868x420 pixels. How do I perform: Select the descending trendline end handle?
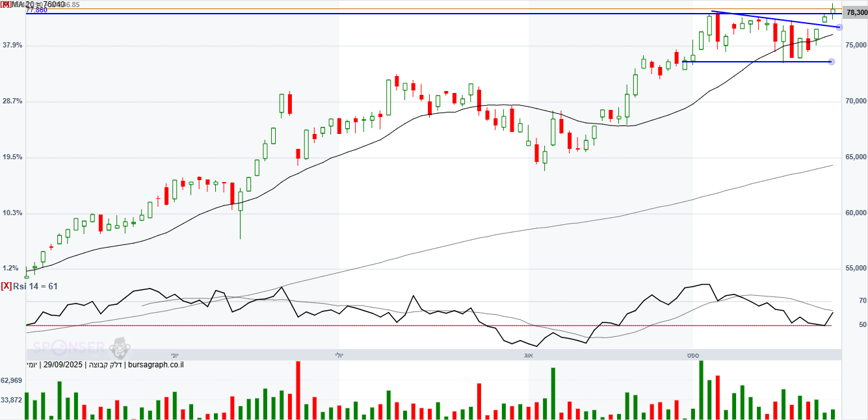tap(839, 27)
